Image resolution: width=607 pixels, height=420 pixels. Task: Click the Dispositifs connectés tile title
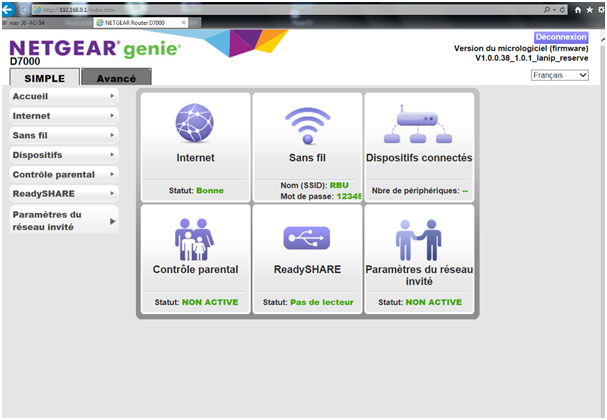tap(419, 158)
